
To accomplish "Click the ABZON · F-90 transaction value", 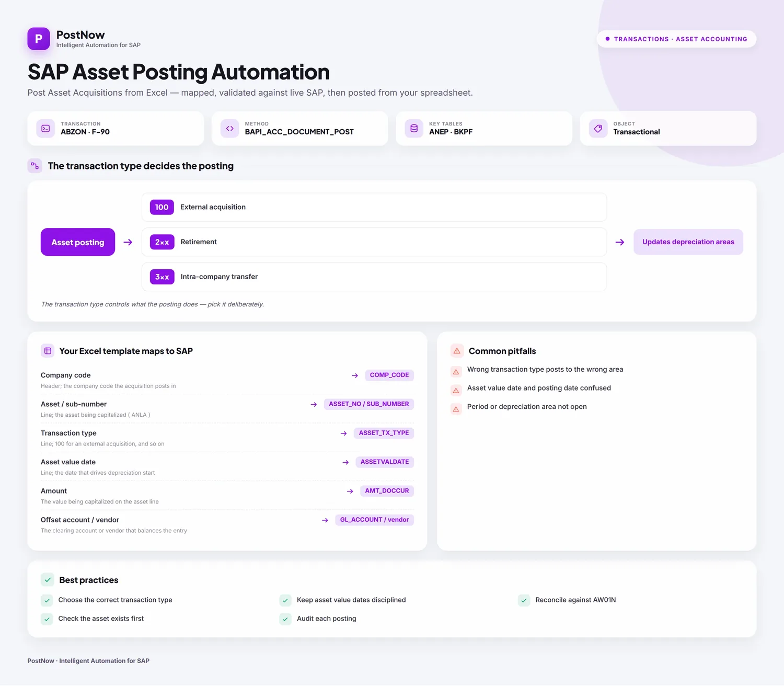I will [85, 132].
